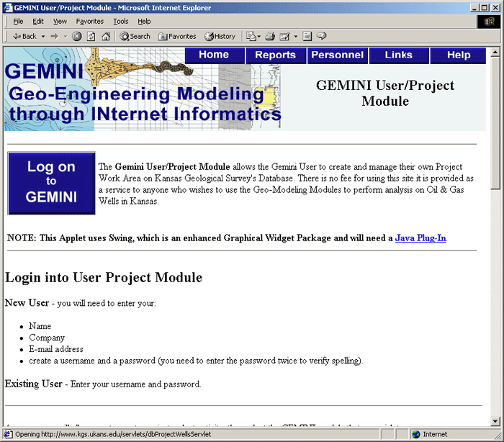Click the Back toolbar button

coord(24,36)
